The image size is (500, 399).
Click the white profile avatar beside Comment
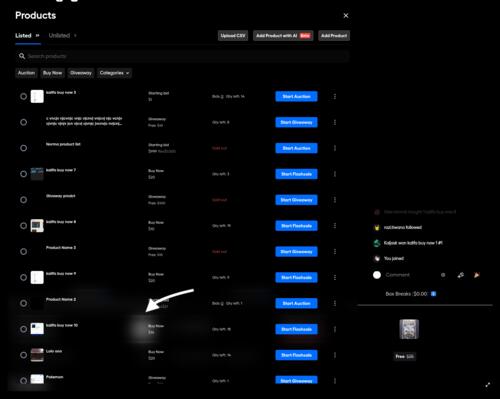click(x=377, y=275)
